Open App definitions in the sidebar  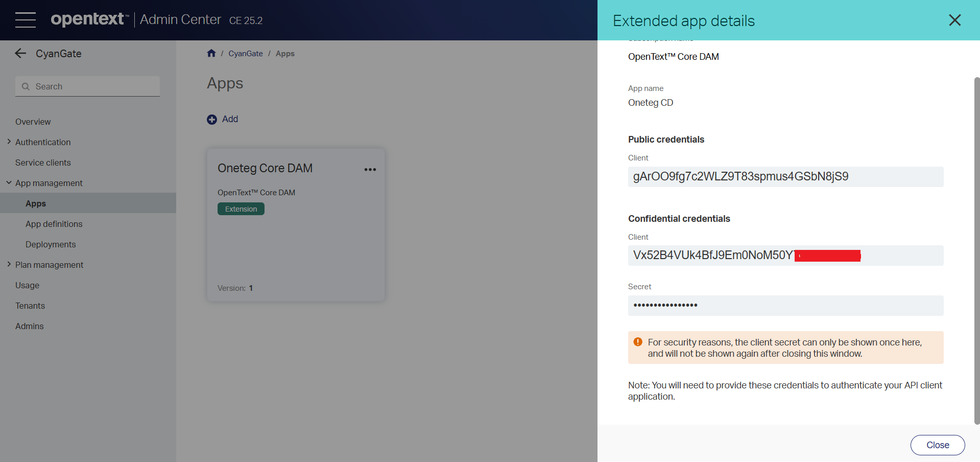[54, 224]
